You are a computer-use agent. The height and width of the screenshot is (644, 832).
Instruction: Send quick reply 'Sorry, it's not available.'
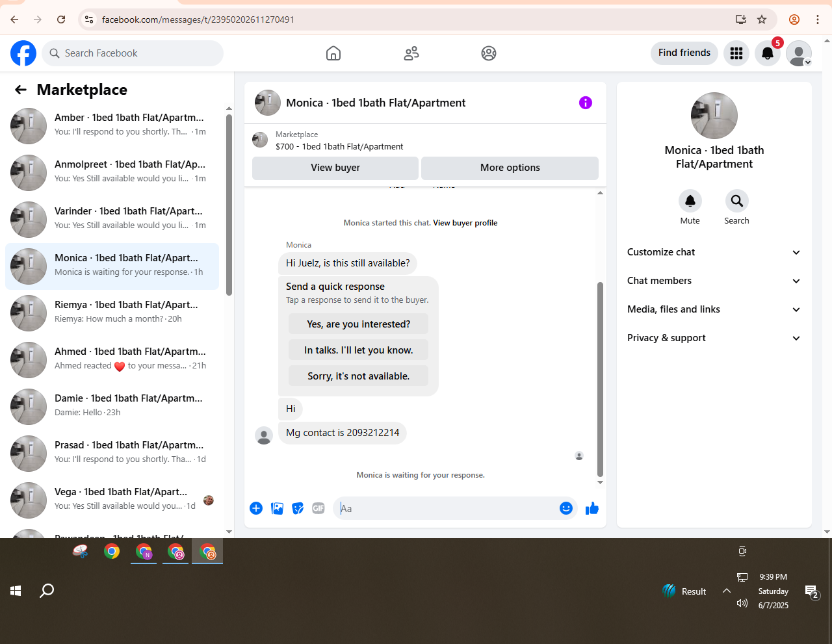pos(359,376)
